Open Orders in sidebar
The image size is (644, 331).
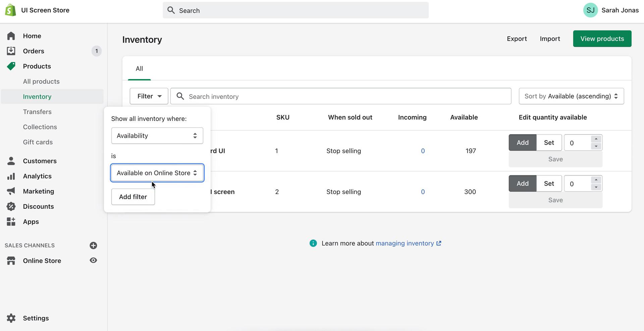[x=34, y=51]
